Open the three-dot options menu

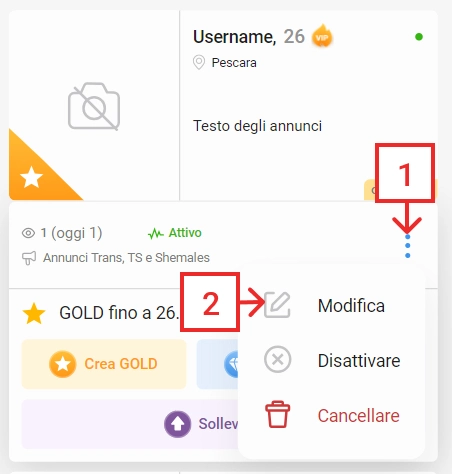tap(407, 246)
